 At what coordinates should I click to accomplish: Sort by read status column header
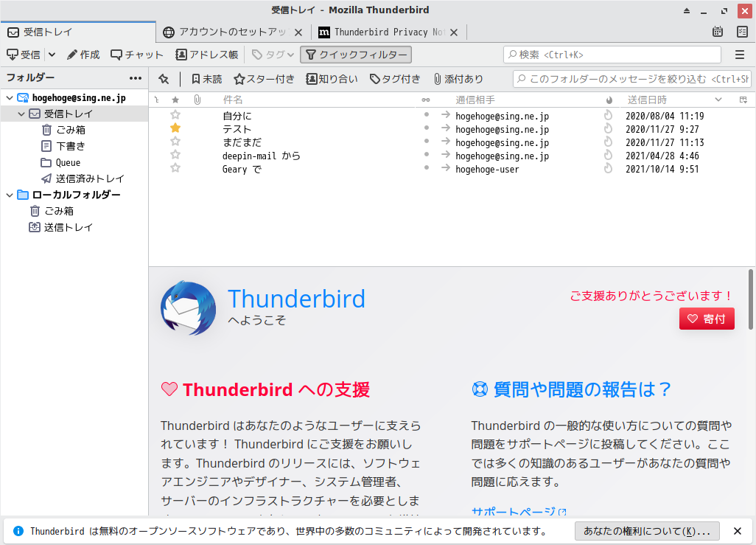(x=426, y=100)
